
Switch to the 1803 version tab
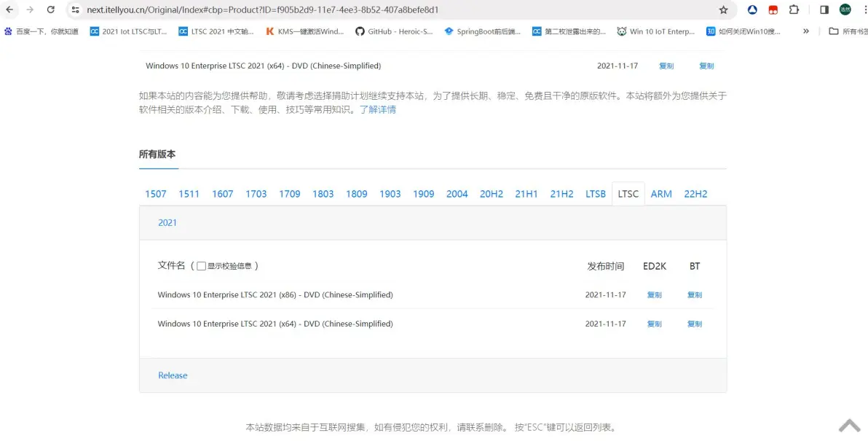[323, 194]
